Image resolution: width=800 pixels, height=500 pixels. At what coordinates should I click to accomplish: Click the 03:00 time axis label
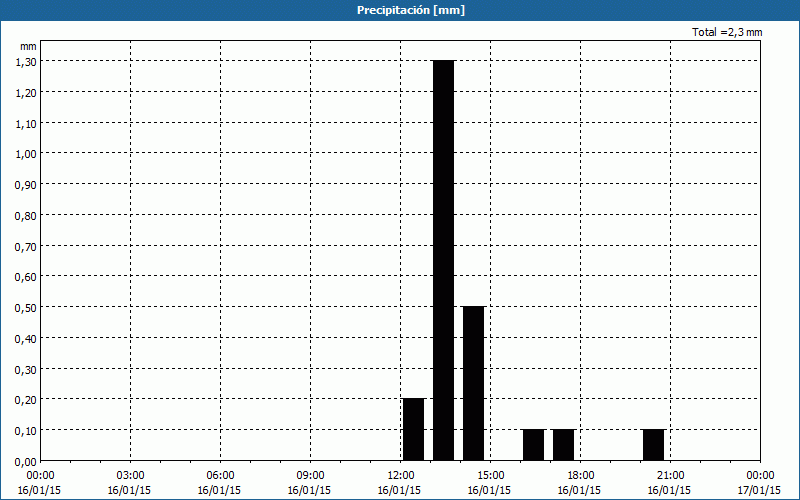[x=130, y=475]
